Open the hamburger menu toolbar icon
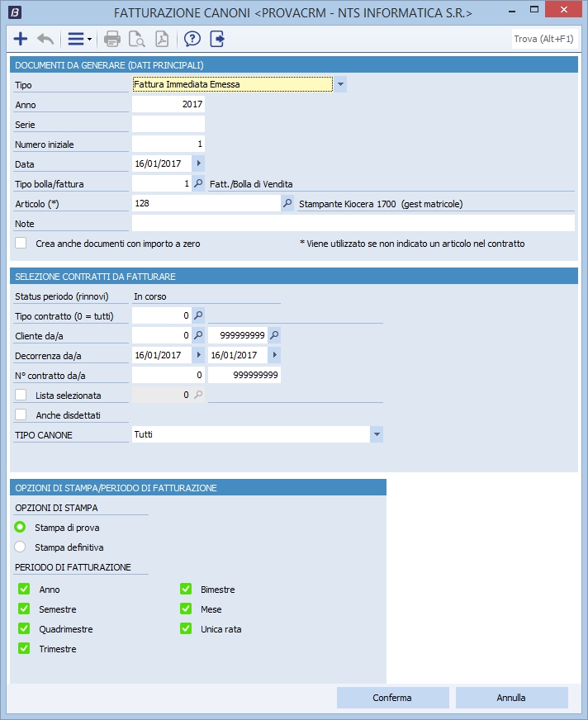 [x=76, y=39]
